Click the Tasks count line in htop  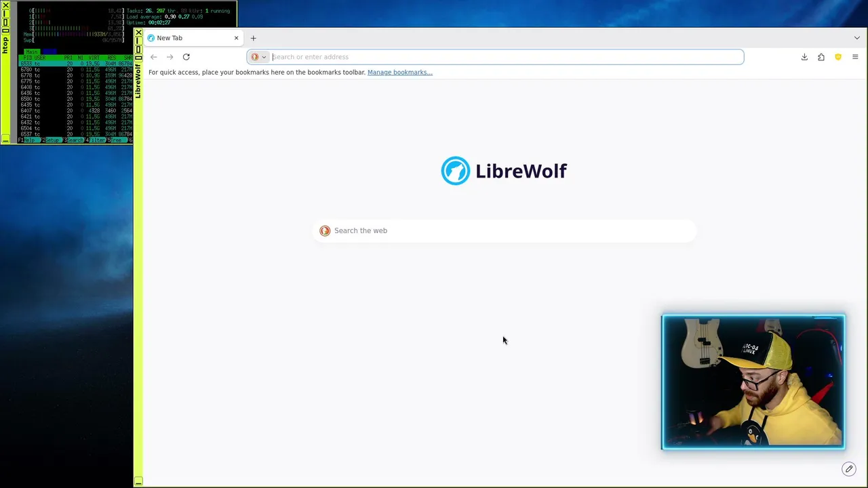click(x=178, y=11)
